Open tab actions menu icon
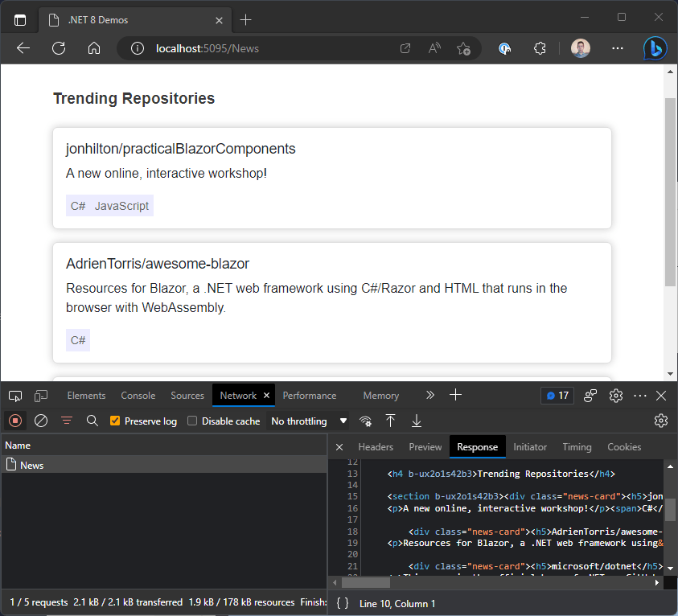Image resolution: width=678 pixels, height=616 pixels. tap(20, 20)
